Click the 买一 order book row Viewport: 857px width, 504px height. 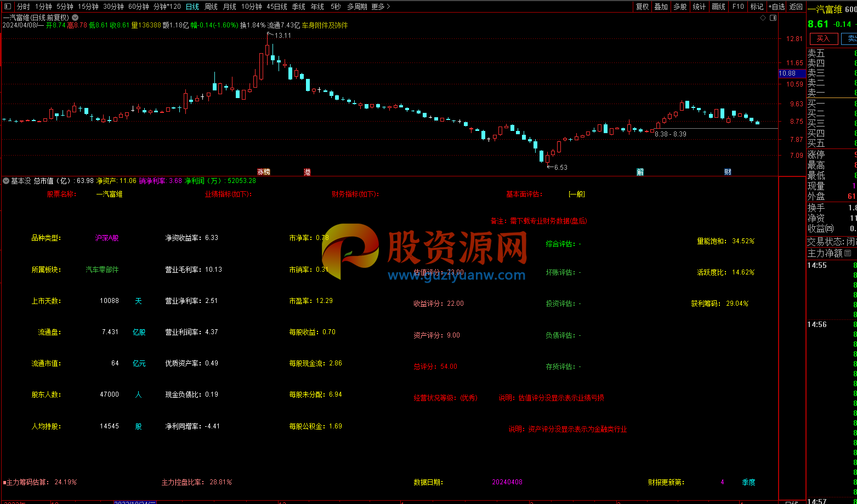[x=832, y=104]
